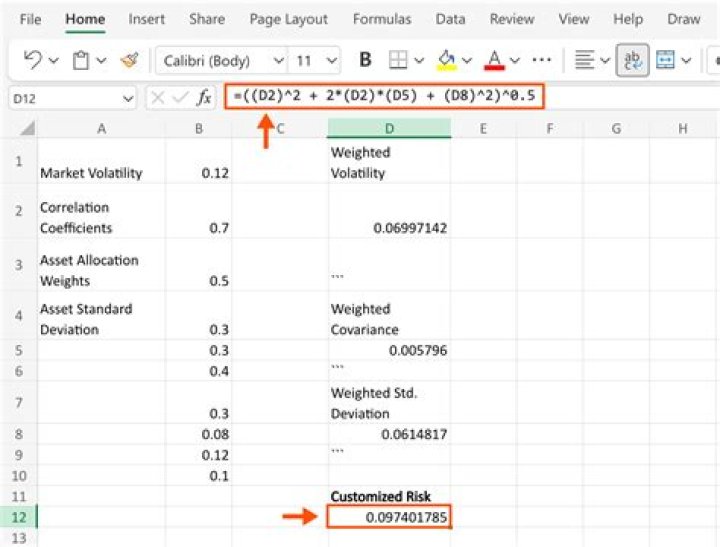
Task: Toggle the Wrap Text button
Action: (631, 61)
